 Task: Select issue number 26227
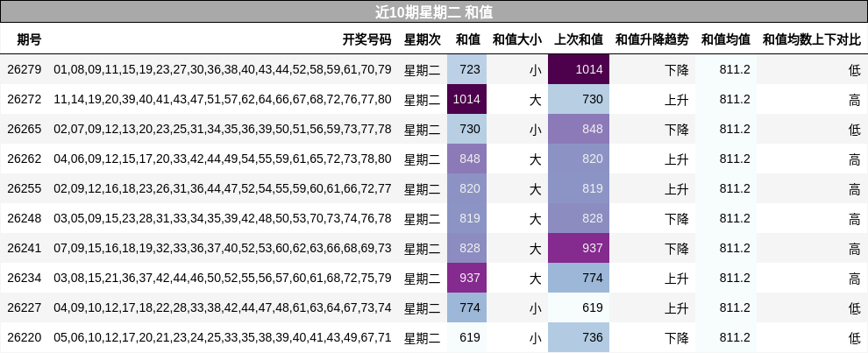tap(25, 307)
